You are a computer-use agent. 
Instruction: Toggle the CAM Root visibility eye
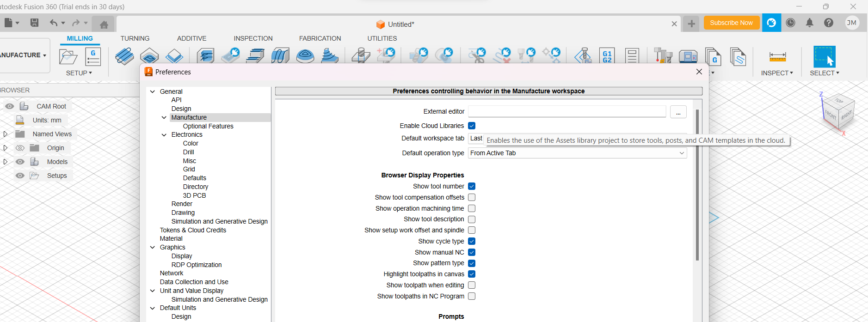coord(9,106)
